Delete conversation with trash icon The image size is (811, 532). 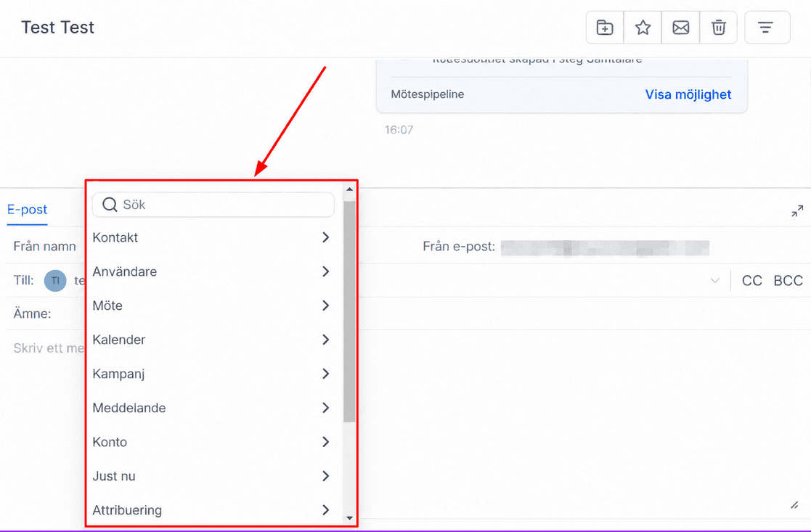click(718, 28)
